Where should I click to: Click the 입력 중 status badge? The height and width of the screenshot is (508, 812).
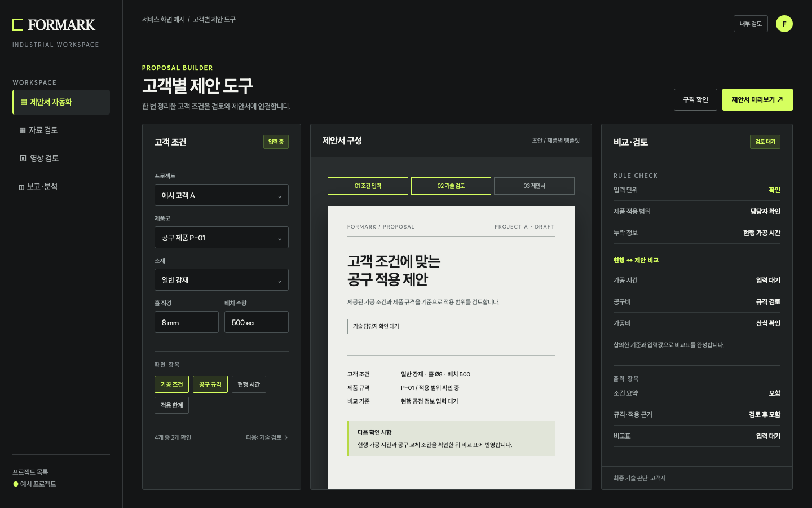276,142
